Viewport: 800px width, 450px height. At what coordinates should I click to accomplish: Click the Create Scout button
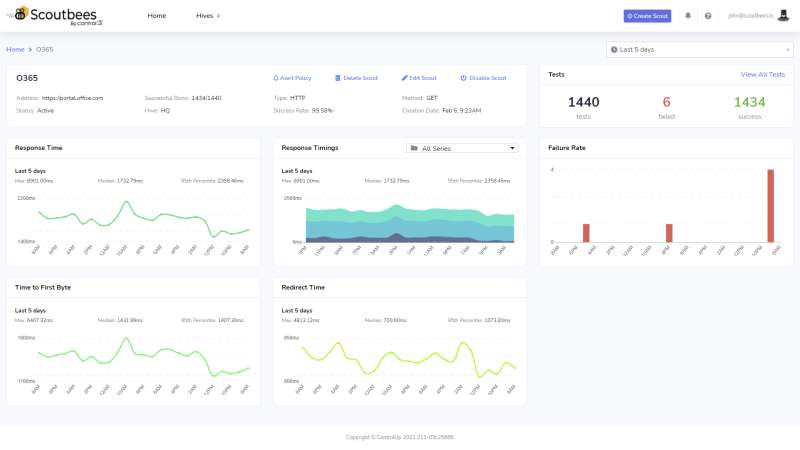click(x=647, y=16)
